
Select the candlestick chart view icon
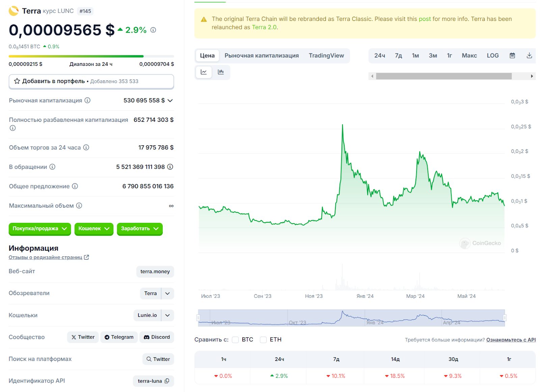(221, 72)
